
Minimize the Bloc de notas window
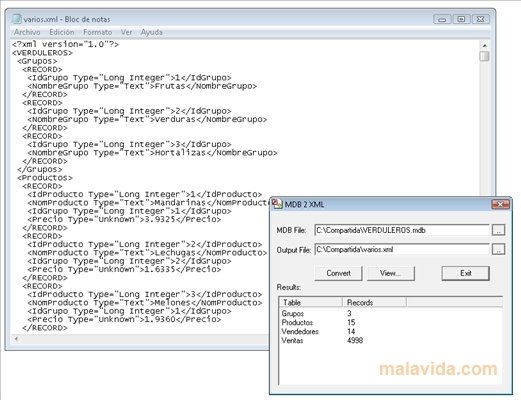pyautogui.click(x=442, y=19)
